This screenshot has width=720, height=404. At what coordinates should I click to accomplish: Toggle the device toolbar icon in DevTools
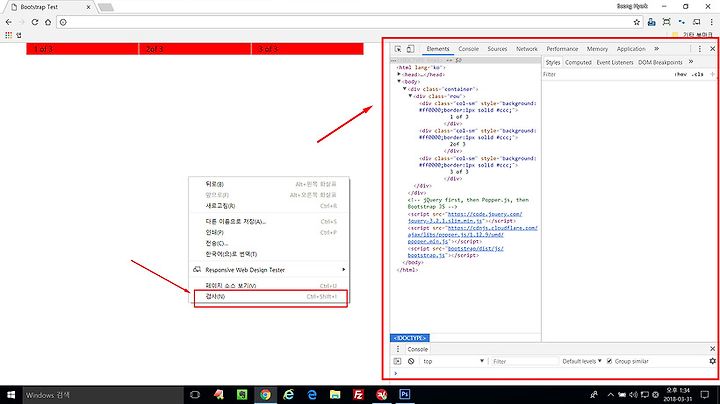pyautogui.click(x=410, y=49)
